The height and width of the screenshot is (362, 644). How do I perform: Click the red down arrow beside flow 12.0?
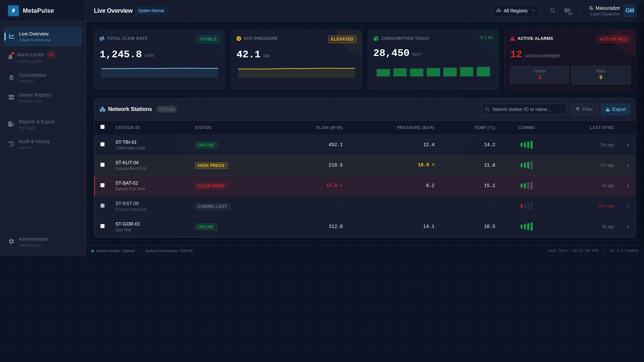[341, 185]
